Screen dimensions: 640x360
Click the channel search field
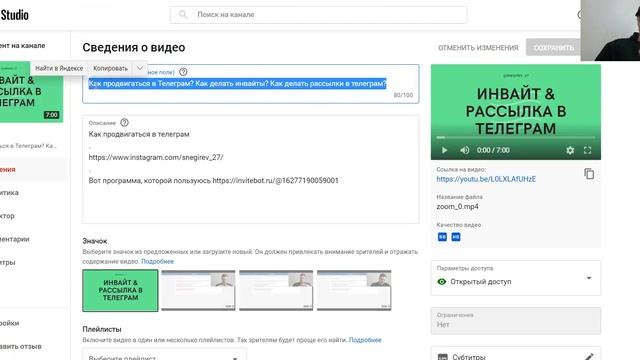click(x=318, y=15)
